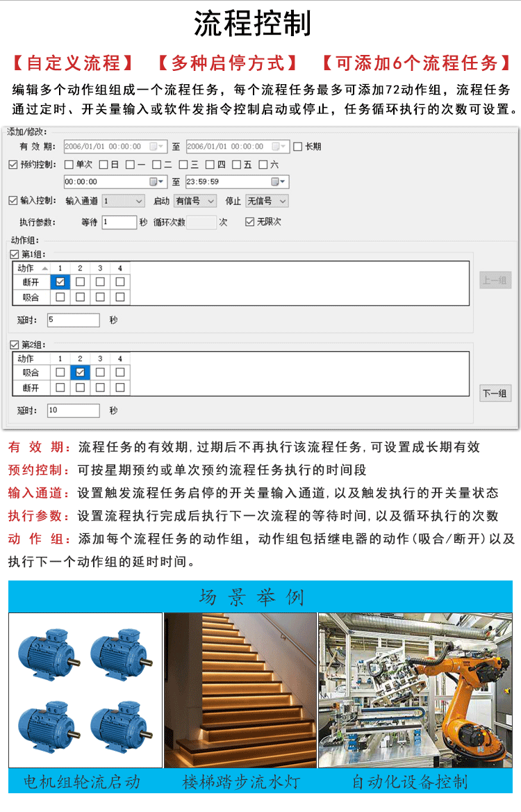521x812 pixels.
Task: Expand the 停止 signal dropdown
Action: tap(267, 201)
